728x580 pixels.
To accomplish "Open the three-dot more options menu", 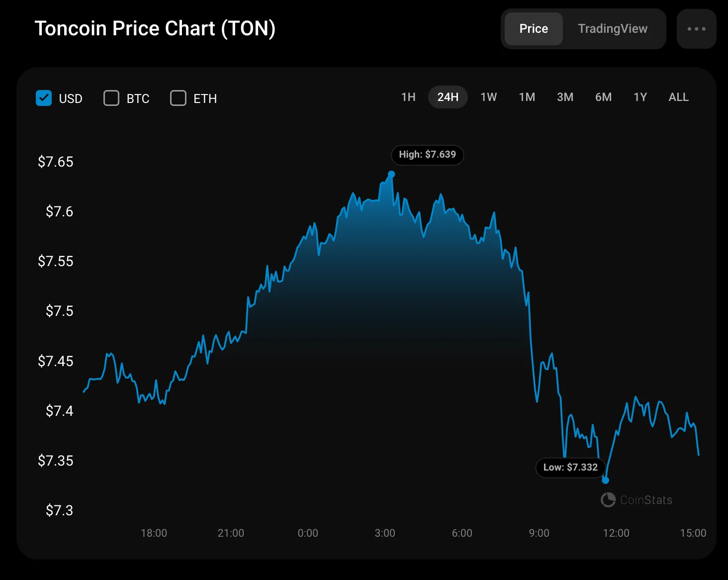I will click(x=696, y=29).
